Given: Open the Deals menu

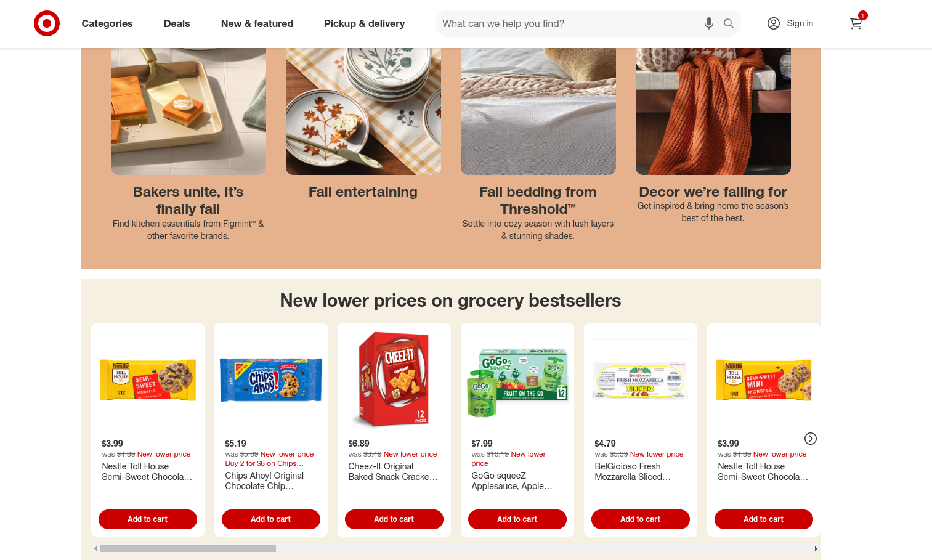Looking at the screenshot, I should tap(177, 23).
